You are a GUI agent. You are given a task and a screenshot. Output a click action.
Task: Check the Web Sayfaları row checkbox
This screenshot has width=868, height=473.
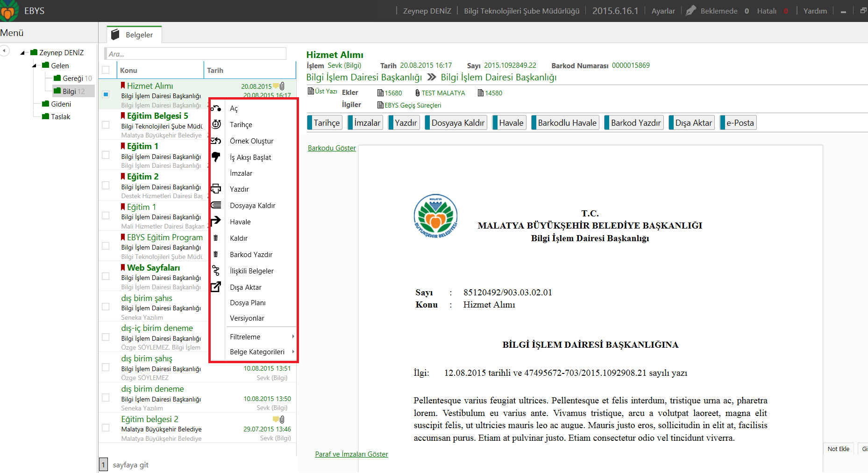(106, 276)
